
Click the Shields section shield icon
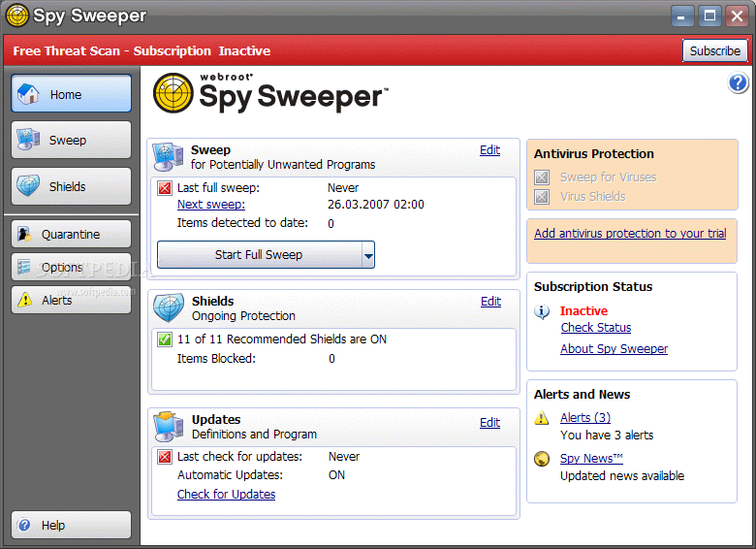click(169, 308)
